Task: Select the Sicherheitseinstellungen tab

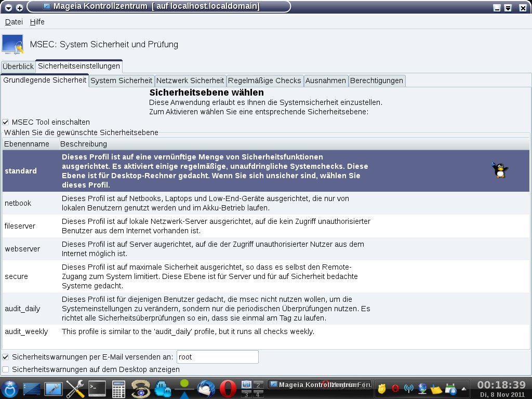Action: click(79, 66)
